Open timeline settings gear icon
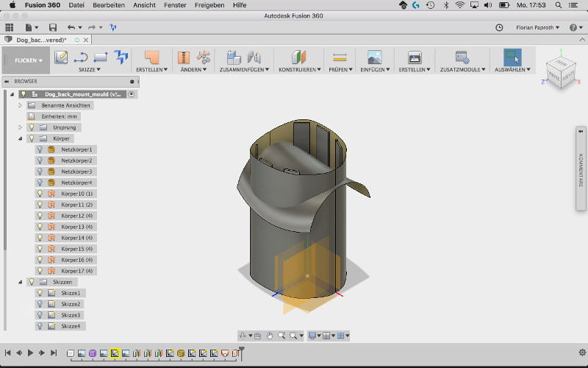 coord(582,353)
